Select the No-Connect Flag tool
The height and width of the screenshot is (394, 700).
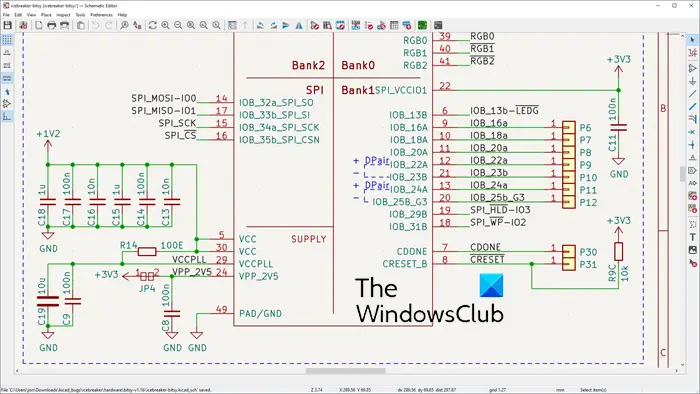point(692,132)
